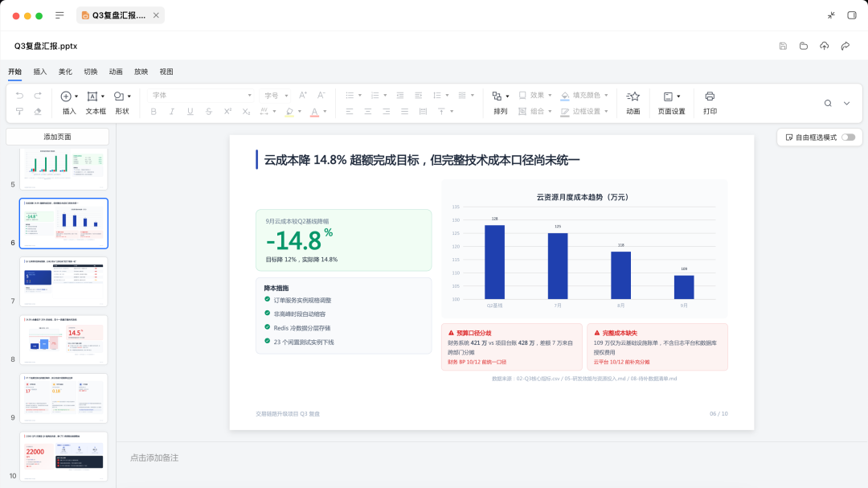This screenshot has width=868, height=488.
Task: Click the 插入 plus-circle icon
Action: [x=66, y=96]
